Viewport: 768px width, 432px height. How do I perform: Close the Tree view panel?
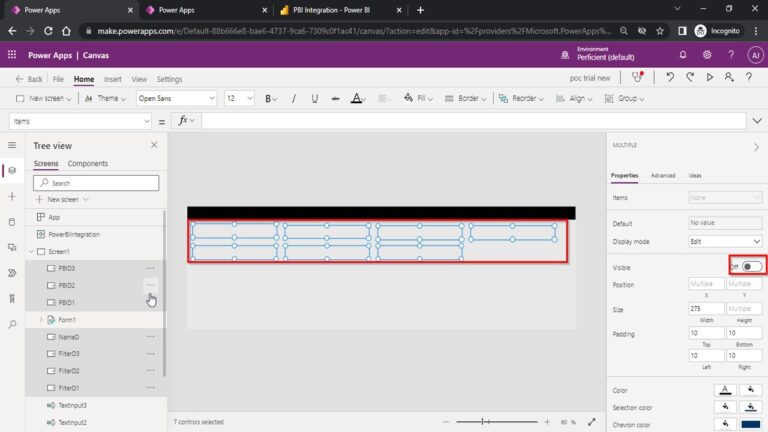pos(154,145)
